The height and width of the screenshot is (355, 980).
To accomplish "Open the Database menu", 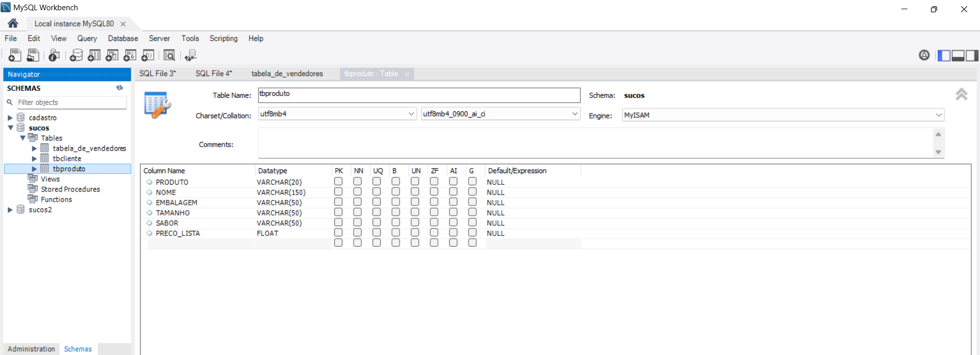I will click(x=123, y=38).
